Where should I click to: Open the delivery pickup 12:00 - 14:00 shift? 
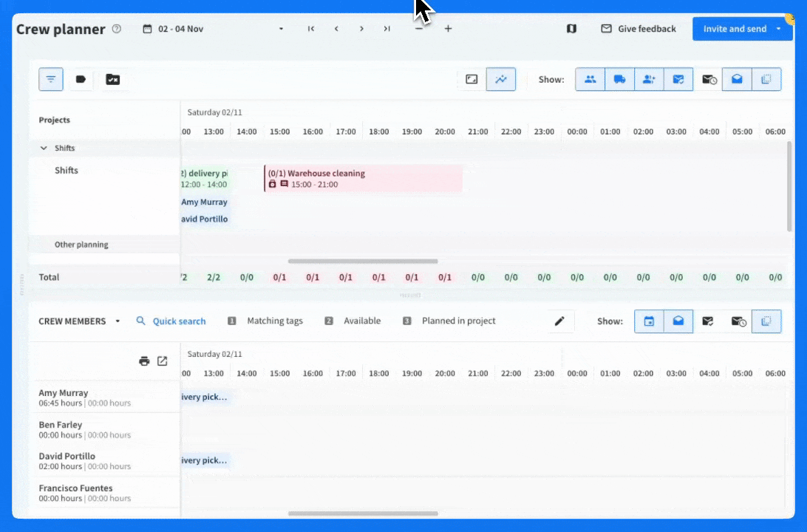(x=204, y=179)
